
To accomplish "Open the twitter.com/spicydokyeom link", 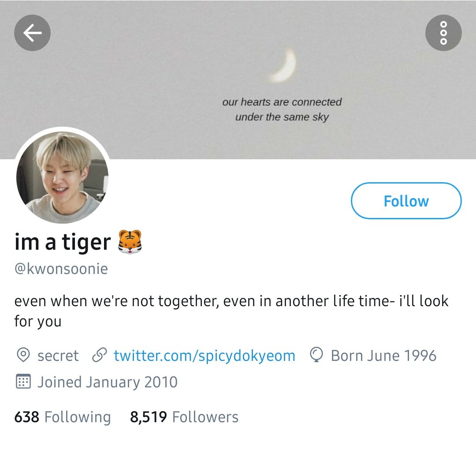I will click(205, 356).
